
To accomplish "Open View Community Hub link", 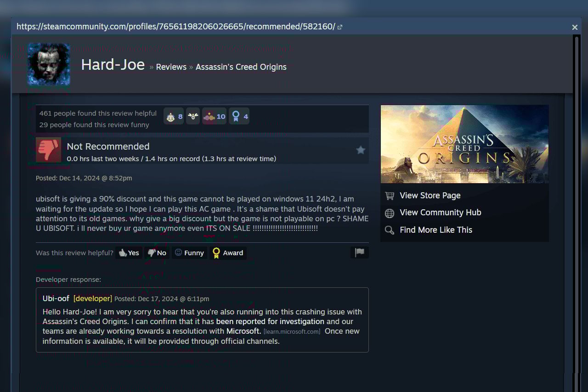I will click(441, 213).
